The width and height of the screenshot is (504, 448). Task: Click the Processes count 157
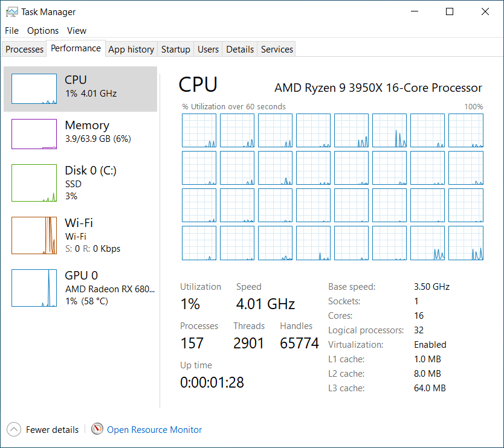(192, 343)
